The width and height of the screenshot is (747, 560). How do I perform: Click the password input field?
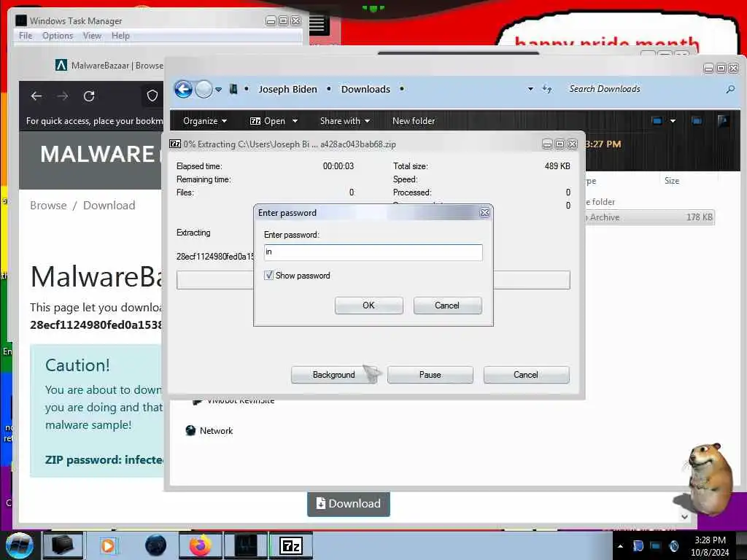(373, 252)
